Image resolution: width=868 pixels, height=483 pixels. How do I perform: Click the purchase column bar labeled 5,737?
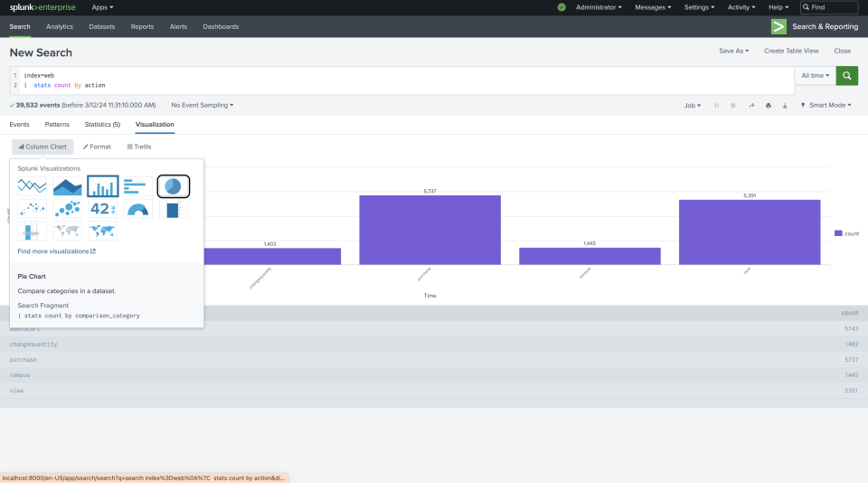[430, 230]
